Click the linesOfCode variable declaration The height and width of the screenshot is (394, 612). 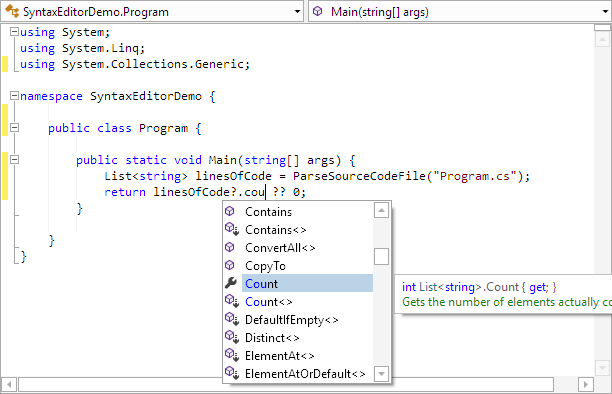point(233,176)
